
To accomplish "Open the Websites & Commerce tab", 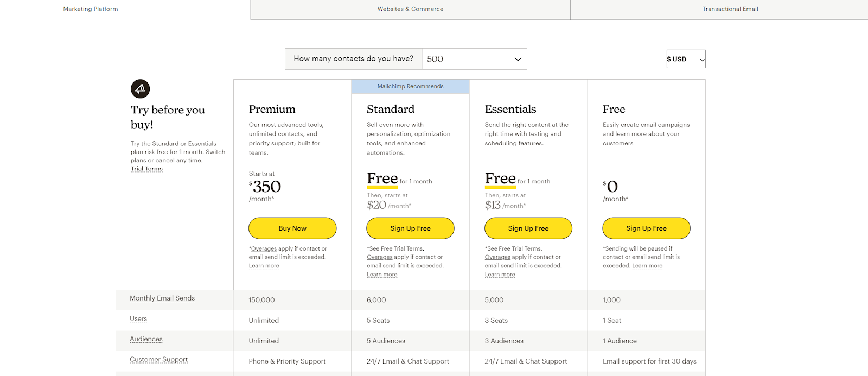I will tap(410, 9).
